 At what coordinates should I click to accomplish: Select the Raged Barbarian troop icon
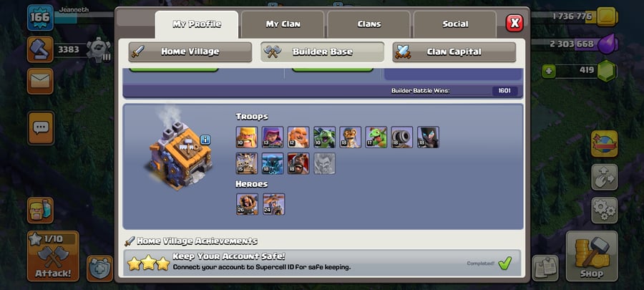pyautogui.click(x=247, y=137)
